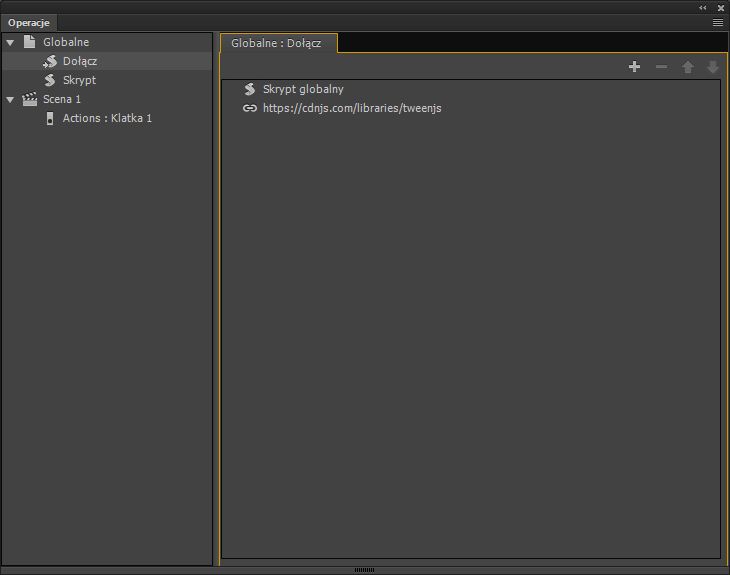Viewport: 730px width, 575px height.
Task: Select the Globalne : Dołącz tab
Action: coord(278,43)
